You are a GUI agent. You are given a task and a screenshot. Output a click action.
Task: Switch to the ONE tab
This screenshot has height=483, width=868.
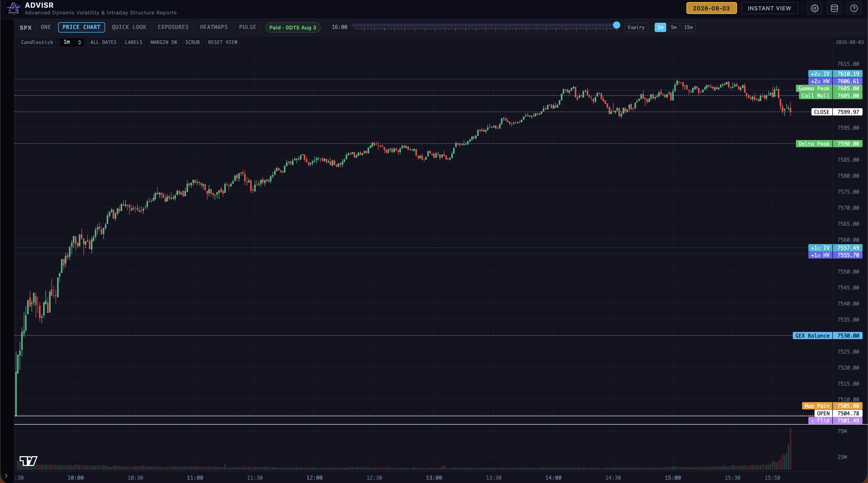[x=46, y=27]
